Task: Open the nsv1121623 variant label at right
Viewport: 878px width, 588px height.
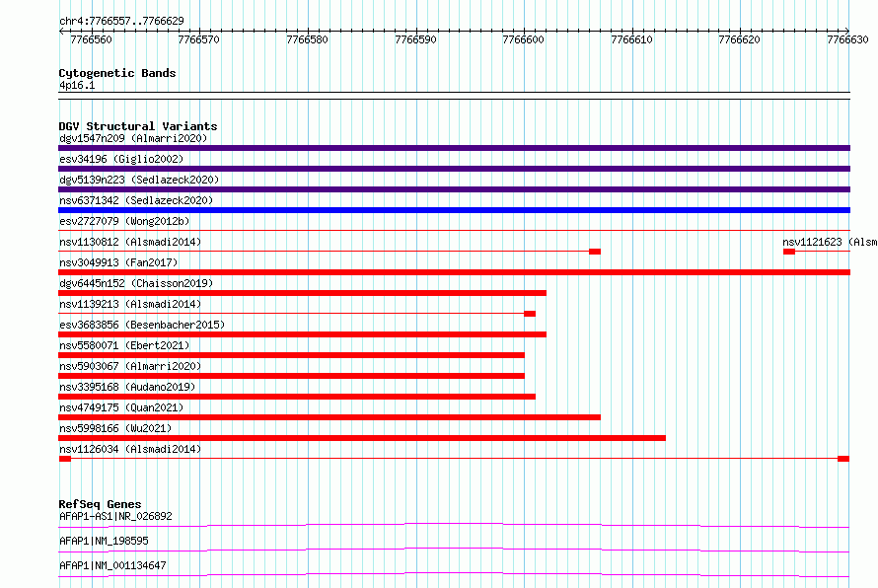Action: tap(830, 242)
